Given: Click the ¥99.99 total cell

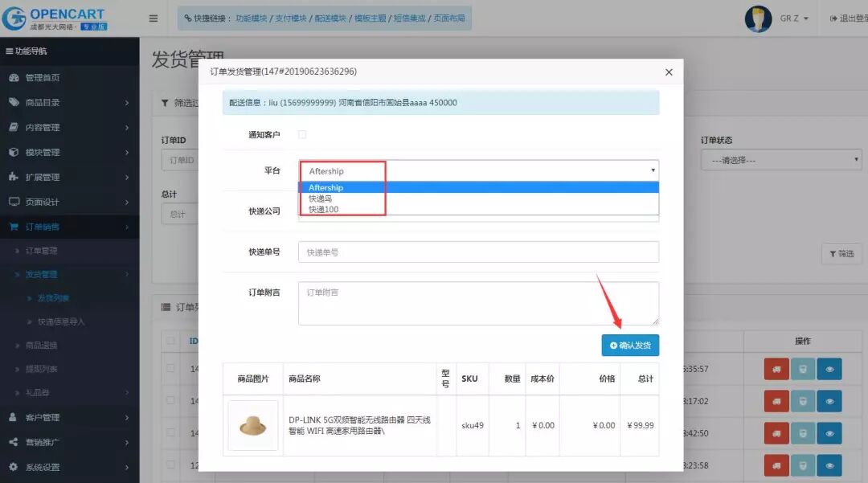Looking at the screenshot, I should [x=641, y=425].
